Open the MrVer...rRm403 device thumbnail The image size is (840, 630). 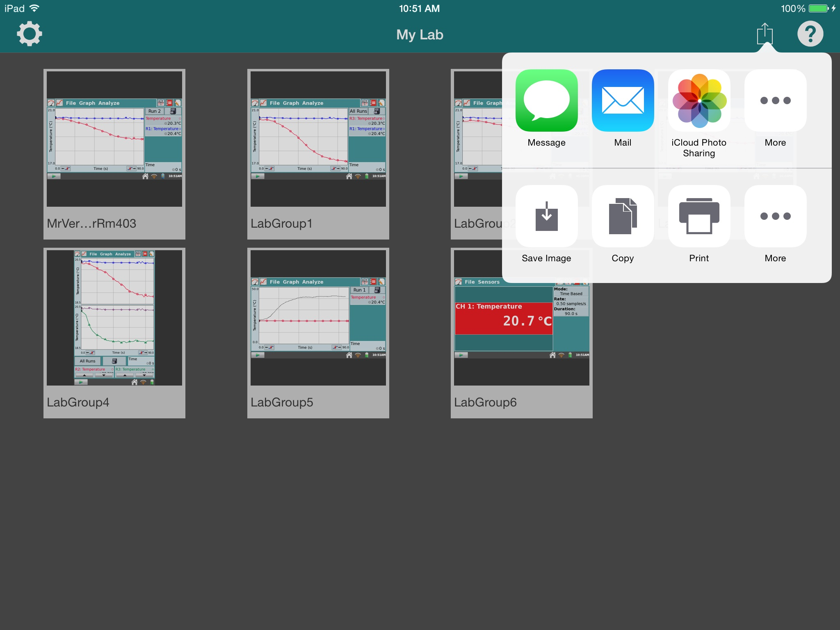coord(114,139)
